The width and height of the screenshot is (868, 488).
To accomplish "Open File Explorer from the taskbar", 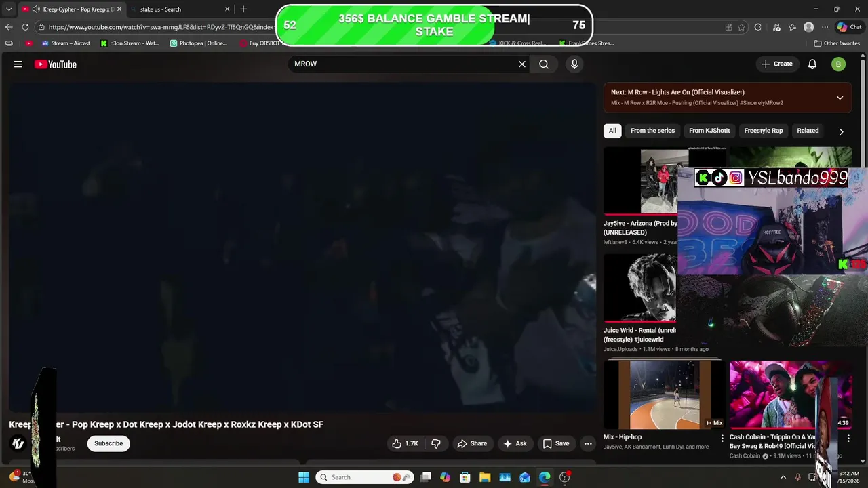I will coord(485,477).
